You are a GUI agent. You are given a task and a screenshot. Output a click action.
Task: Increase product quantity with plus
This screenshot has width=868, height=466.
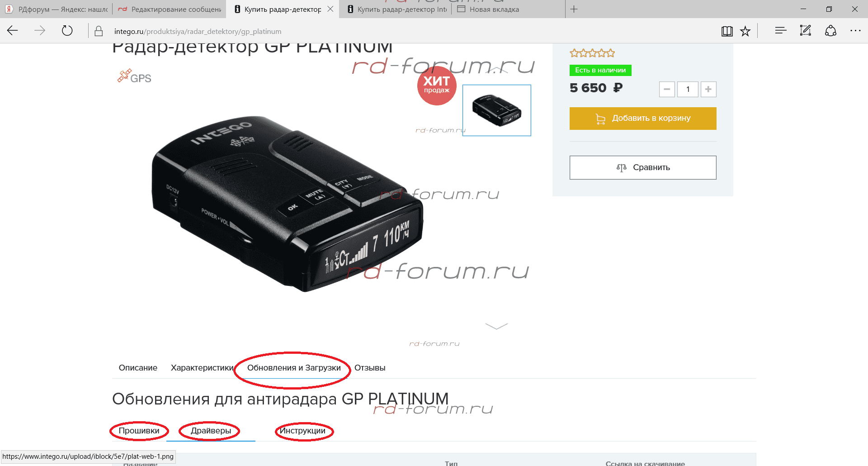click(708, 89)
